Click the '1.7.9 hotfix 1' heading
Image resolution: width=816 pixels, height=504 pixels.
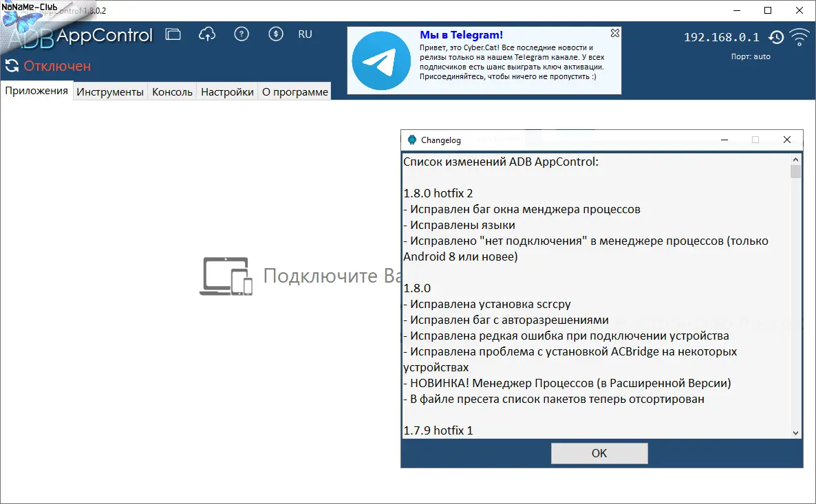(438, 430)
